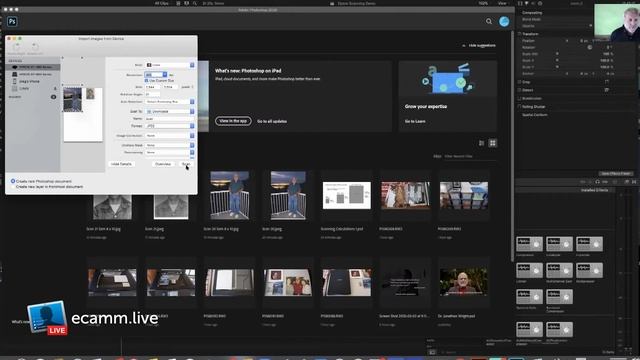The height and width of the screenshot is (360, 640).
Task: Click the Crop on-screen control icon in inspector
Action: [x=607, y=82]
